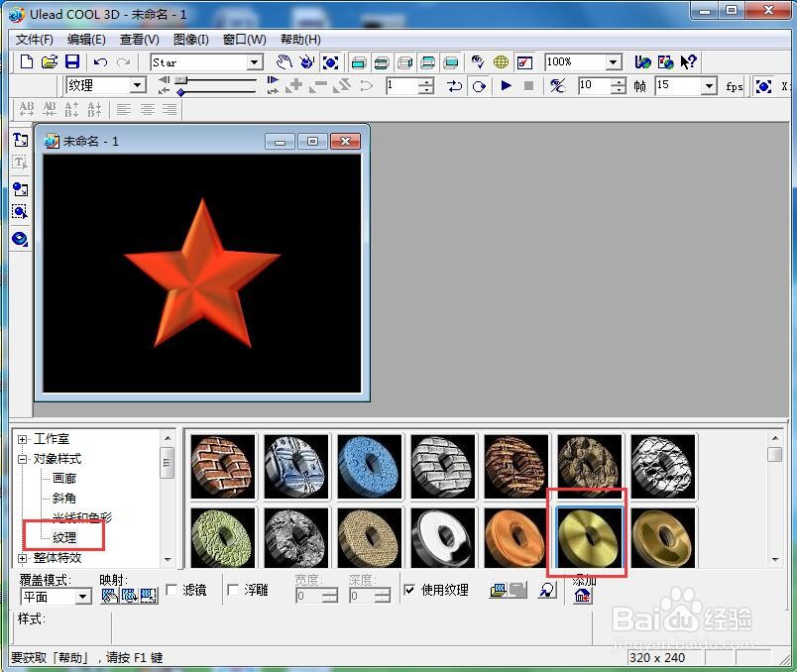Open the 文件(F) menu
This screenshot has width=797, height=672.
pyautogui.click(x=34, y=40)
